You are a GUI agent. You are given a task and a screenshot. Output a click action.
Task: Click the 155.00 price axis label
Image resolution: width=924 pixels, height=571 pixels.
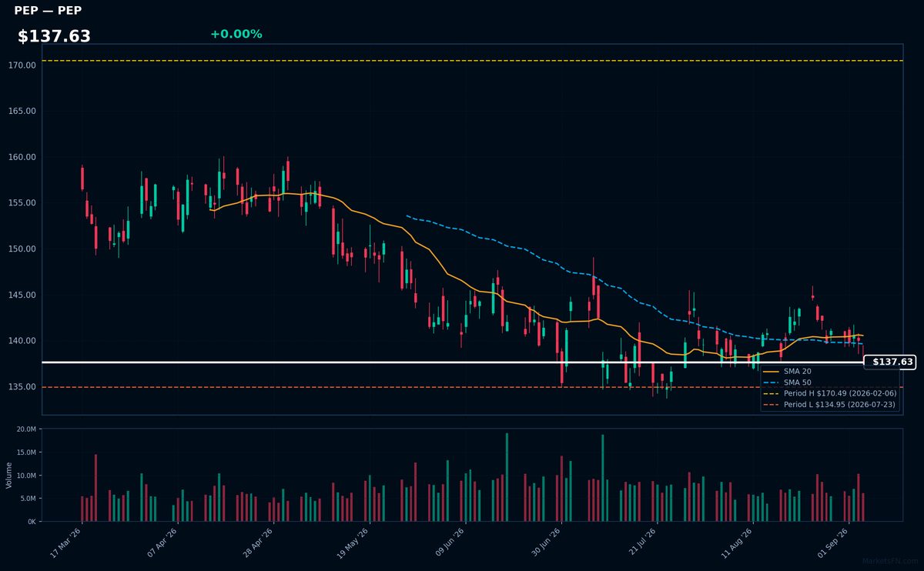pyautogui.click(x=23, y=203)
